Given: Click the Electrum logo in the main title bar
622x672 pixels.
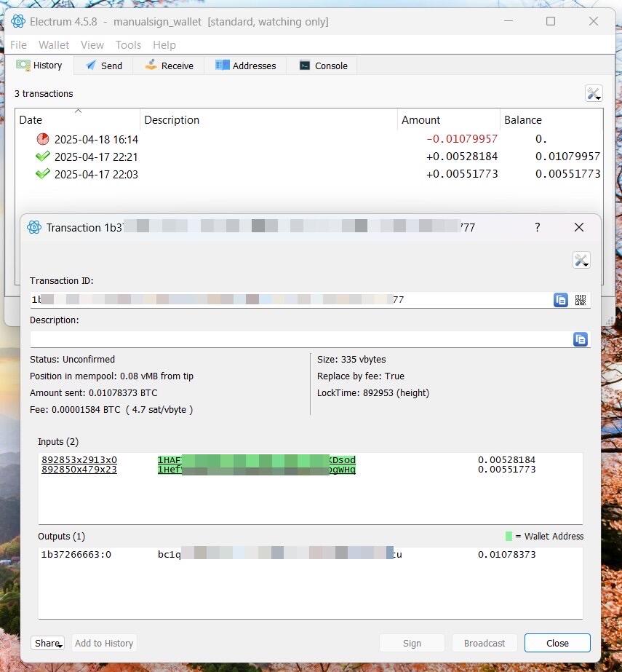Looking at the screenshot, I should 18,21.
